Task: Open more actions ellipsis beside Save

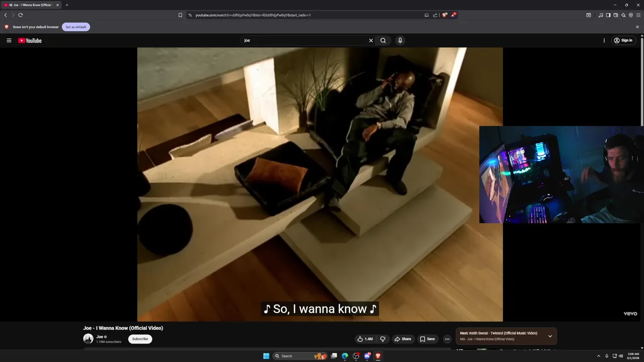Action: click(447, 339)
